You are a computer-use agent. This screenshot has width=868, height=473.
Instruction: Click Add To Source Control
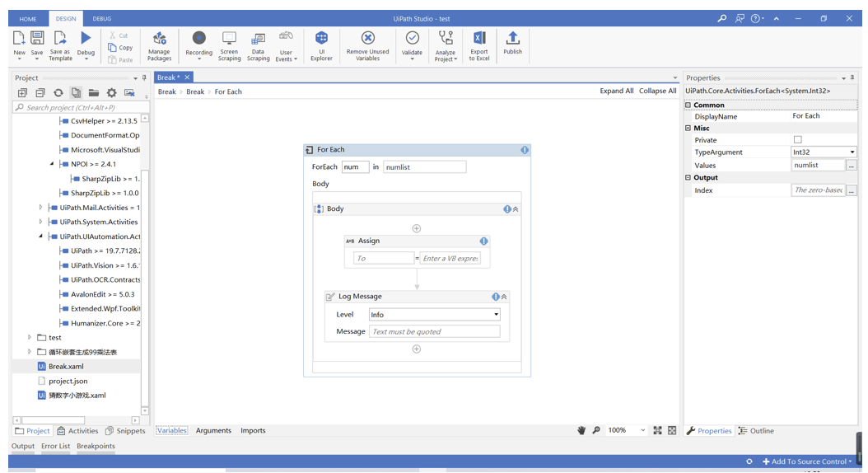pyautogui.click(x=808, y=461)
